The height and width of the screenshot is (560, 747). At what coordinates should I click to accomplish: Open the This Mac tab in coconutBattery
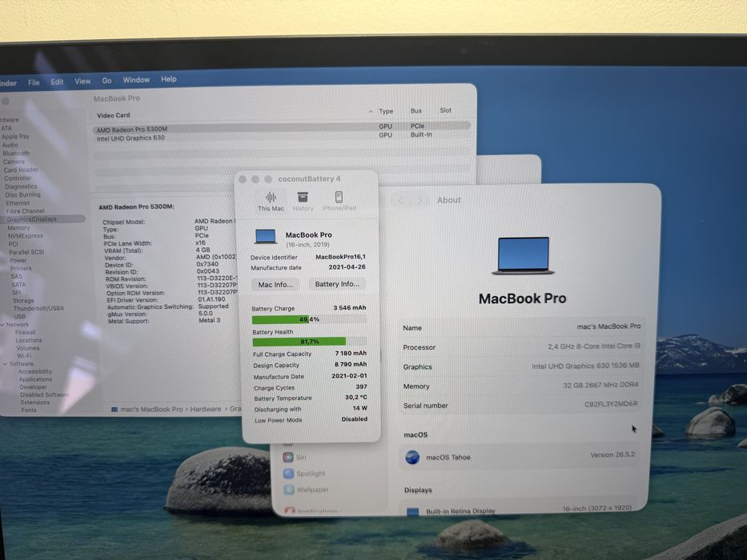coord(271,202)
